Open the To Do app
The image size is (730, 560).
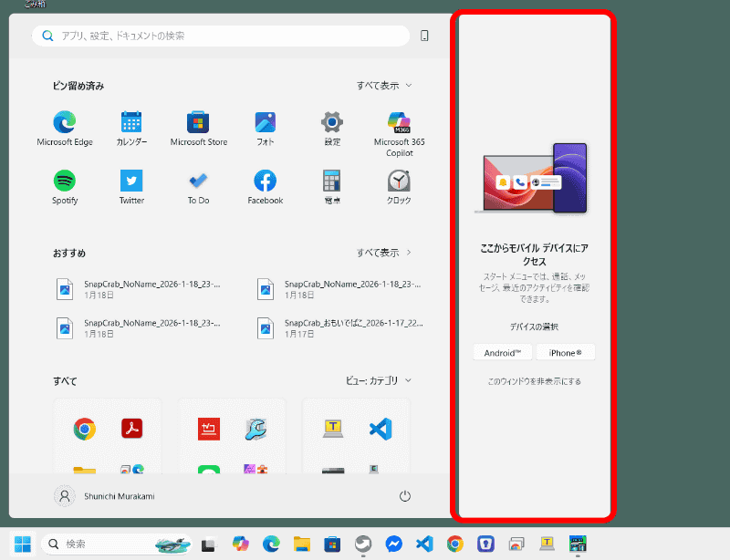tap(197, 181)
